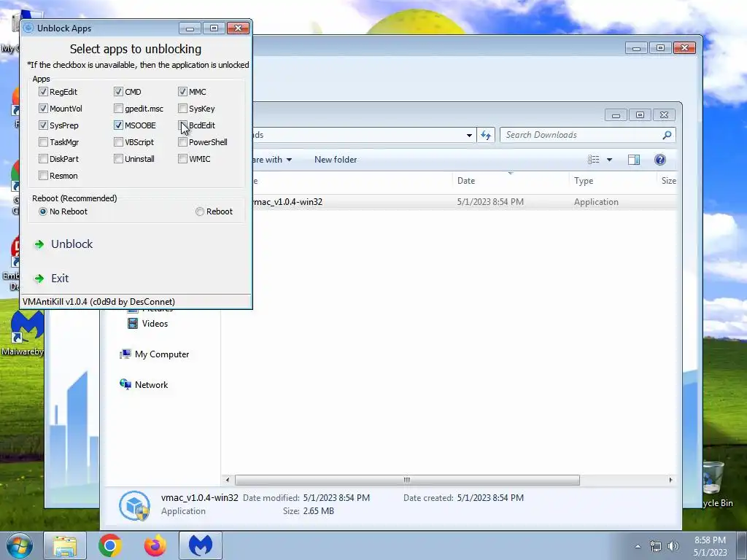Select My Computer in navigation pane
This screenshot has width=747, height=560.
(x=162, y=354)
